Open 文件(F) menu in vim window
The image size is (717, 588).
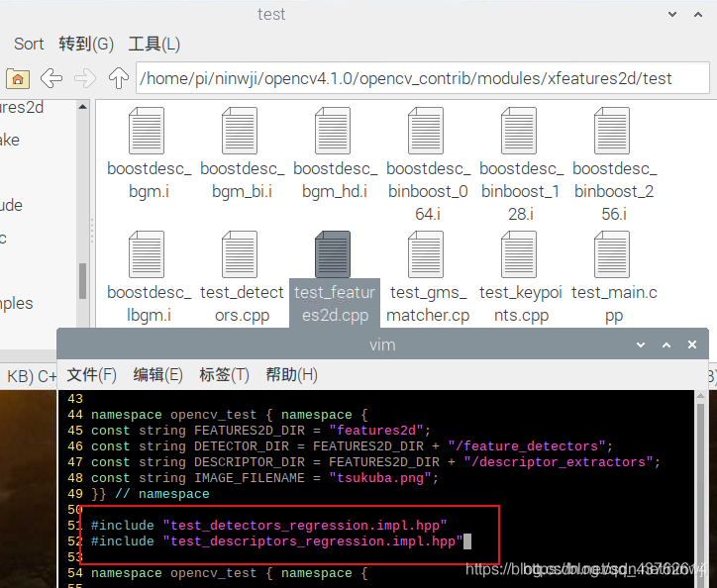click(91, 375)
